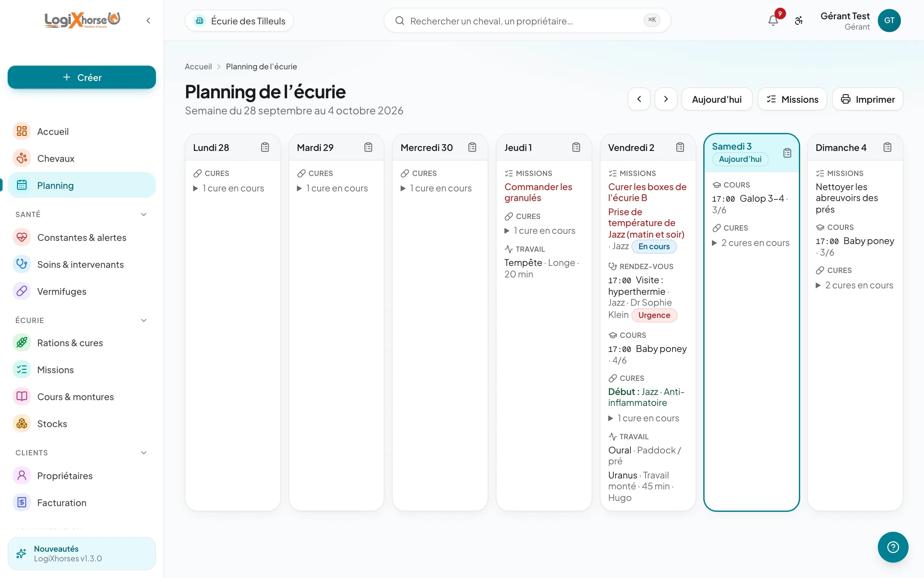The image size is (924, 578).
Task: Collapse the sidebar with the arrow
Action: (148, 20)
